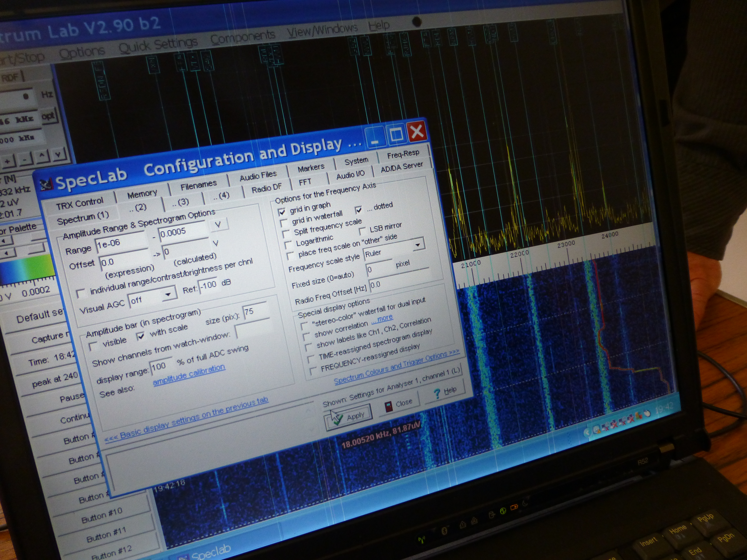Switch to the FFT tab
This screenshot has height=560, width=747.
[305, 182]
